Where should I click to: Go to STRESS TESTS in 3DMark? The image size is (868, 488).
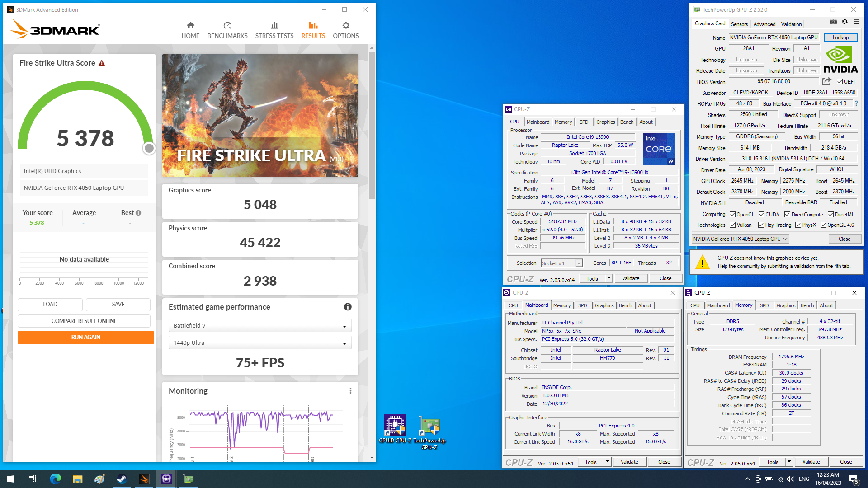click(x=274, y=30)
